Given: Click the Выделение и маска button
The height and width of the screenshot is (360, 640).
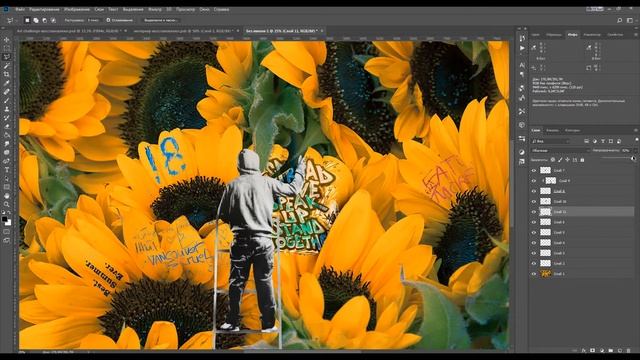Looking at the screenshot, I should pos(161,20).
